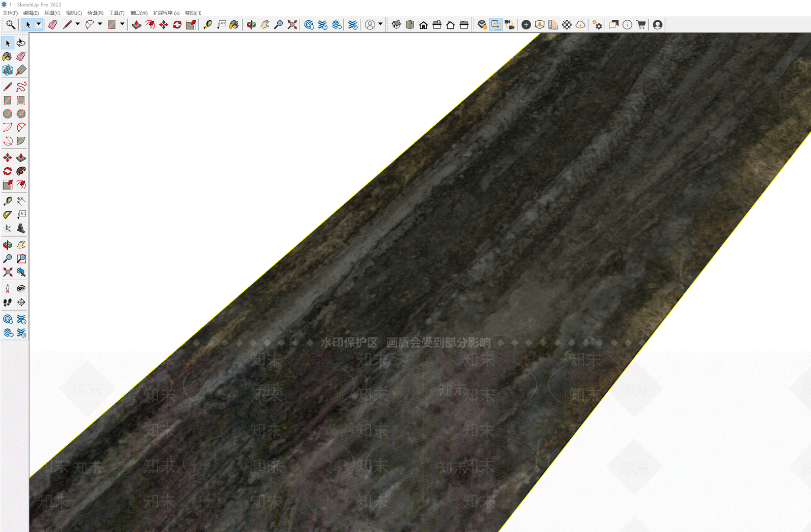Select the Lasso Select tool
This screenshot has height=532, width=811.
(x=21, y=43)
